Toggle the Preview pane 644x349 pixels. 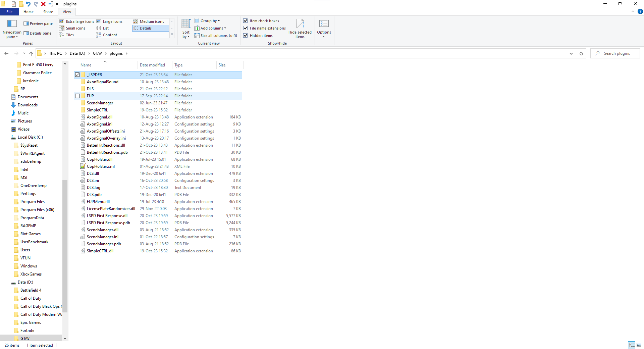[x=38, y=23]
